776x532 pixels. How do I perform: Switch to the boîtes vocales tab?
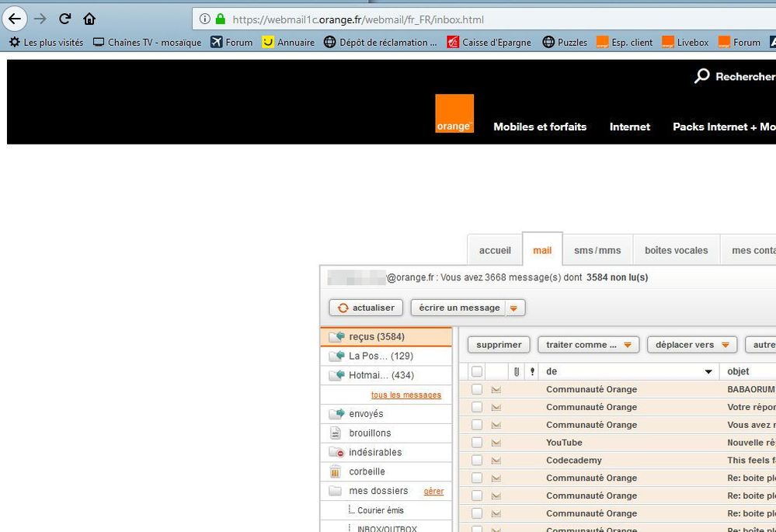[676, 250]
